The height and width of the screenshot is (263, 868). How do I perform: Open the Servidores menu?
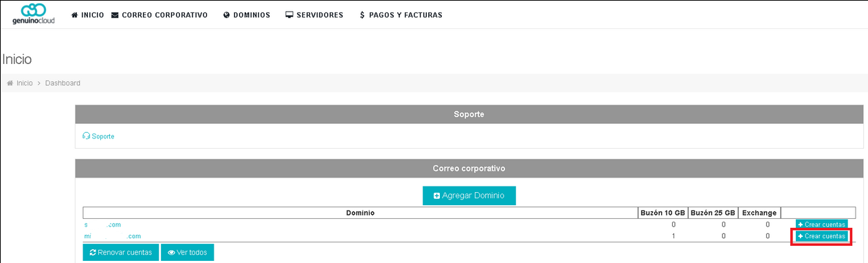pos(314,15)
